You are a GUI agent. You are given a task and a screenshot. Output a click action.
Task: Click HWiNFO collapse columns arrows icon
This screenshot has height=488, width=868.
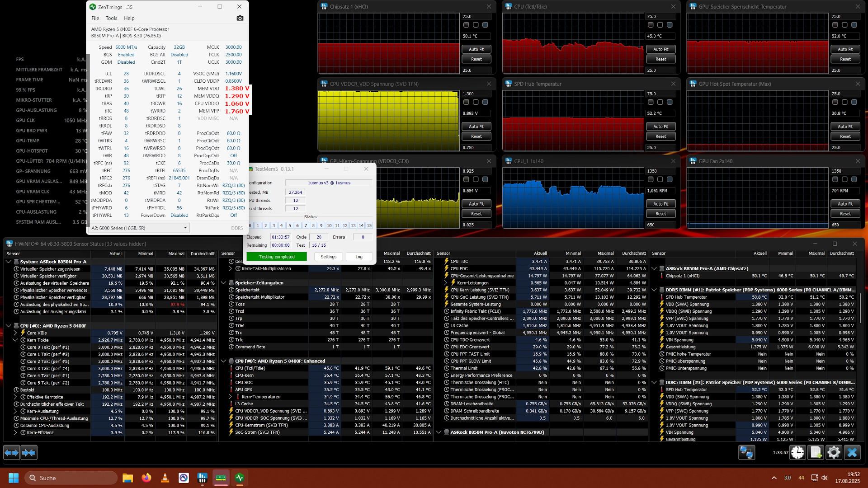point(29,452)
